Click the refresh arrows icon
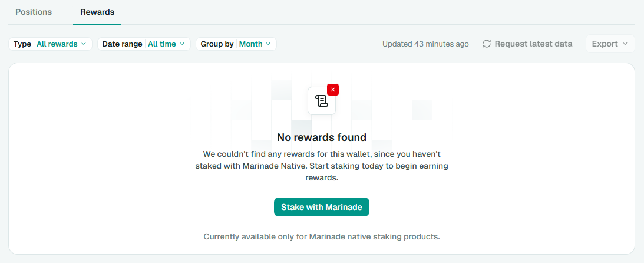This screenshot has width=644, height=263. point(487,44)
